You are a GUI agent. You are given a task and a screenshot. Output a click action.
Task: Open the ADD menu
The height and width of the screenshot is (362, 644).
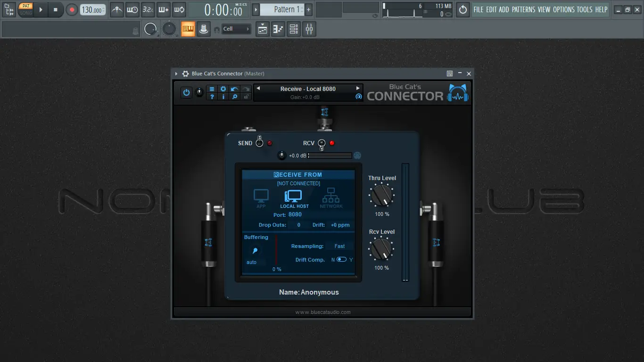504,9
